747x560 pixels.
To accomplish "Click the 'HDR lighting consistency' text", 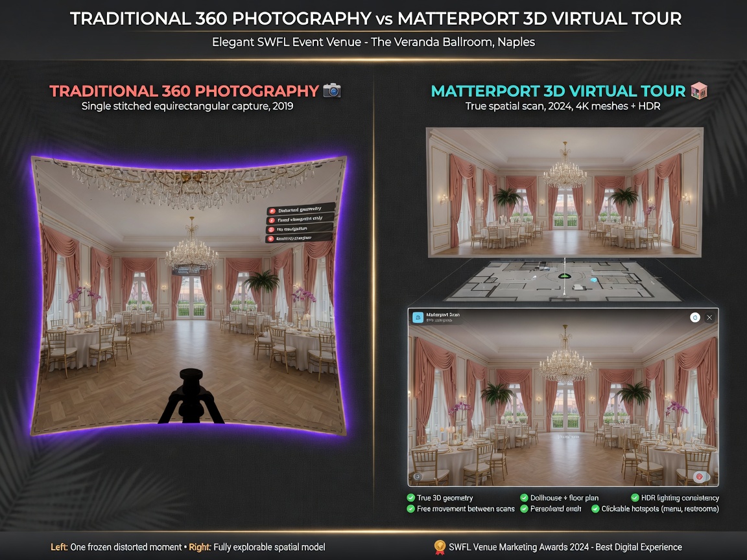I will pos(680,498).
